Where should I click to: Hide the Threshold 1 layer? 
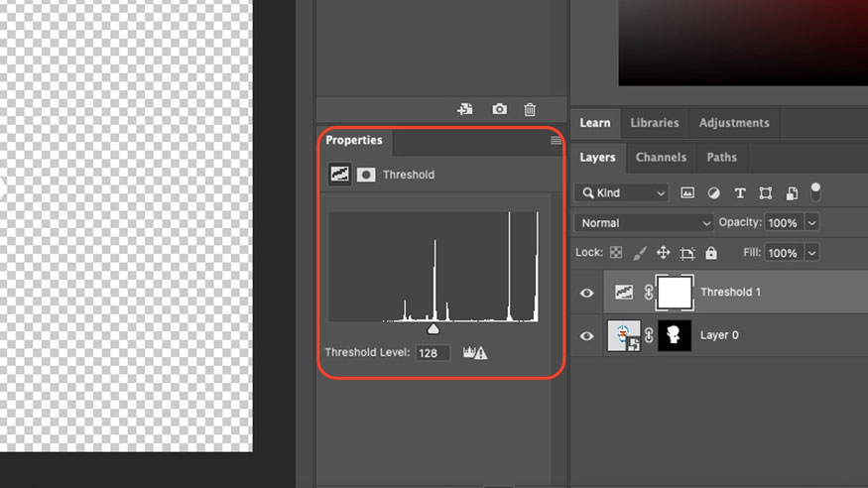pos(587,293)
